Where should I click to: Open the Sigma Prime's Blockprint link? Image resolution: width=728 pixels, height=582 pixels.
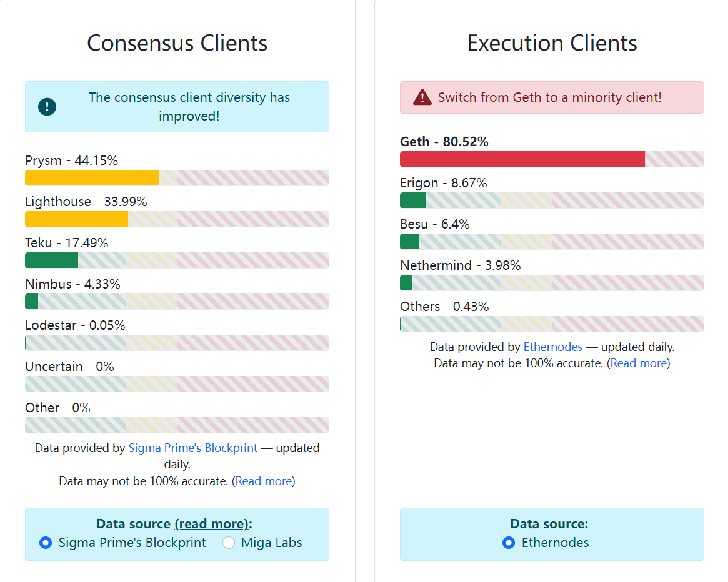tap(192, 448)
